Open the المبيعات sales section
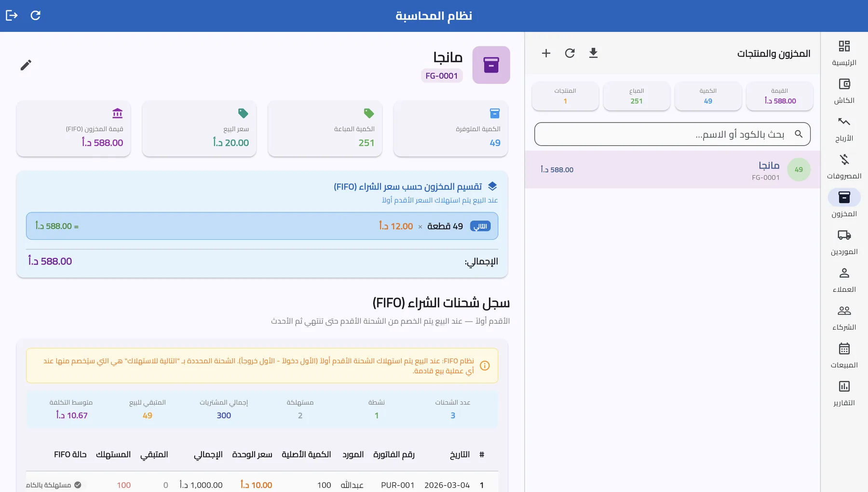868x492 pixels. [x=844, y=355]
